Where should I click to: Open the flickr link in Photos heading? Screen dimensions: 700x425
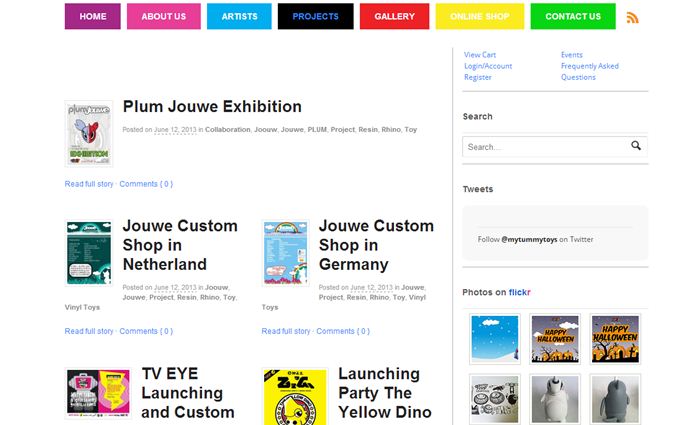pyautogui.click(x=520, y=292)
